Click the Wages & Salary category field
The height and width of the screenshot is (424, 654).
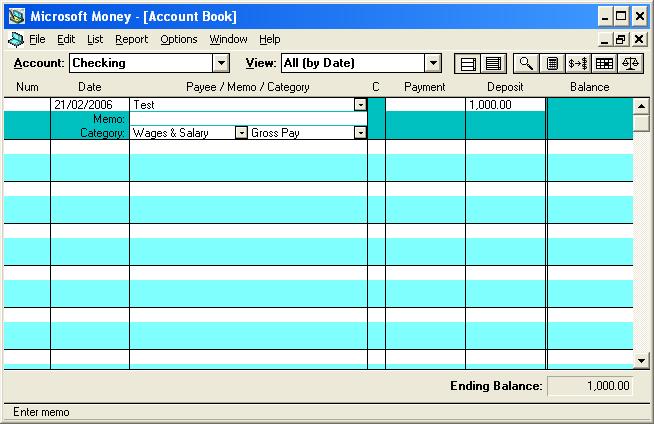tap(183, 133)
